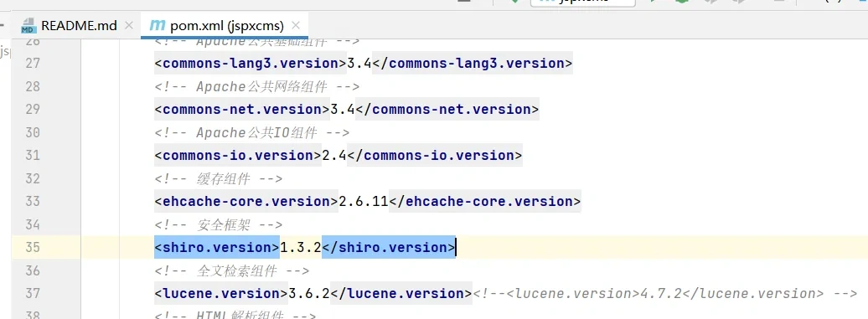The image size is (868, 319).
Task: Click the lucene.version opening tag
Action: (221, 293)
